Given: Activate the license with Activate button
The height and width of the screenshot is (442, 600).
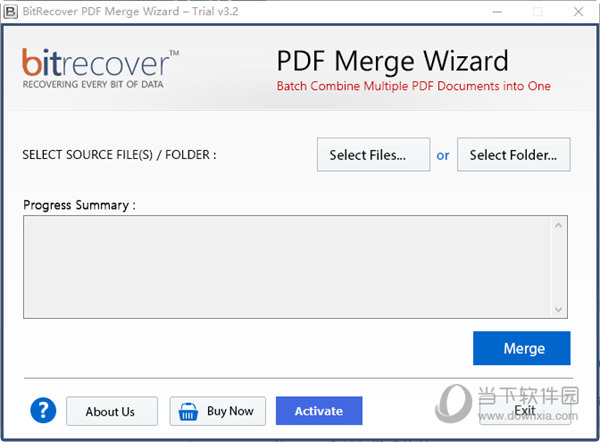Looking at the screenshot, I should 319,411.
